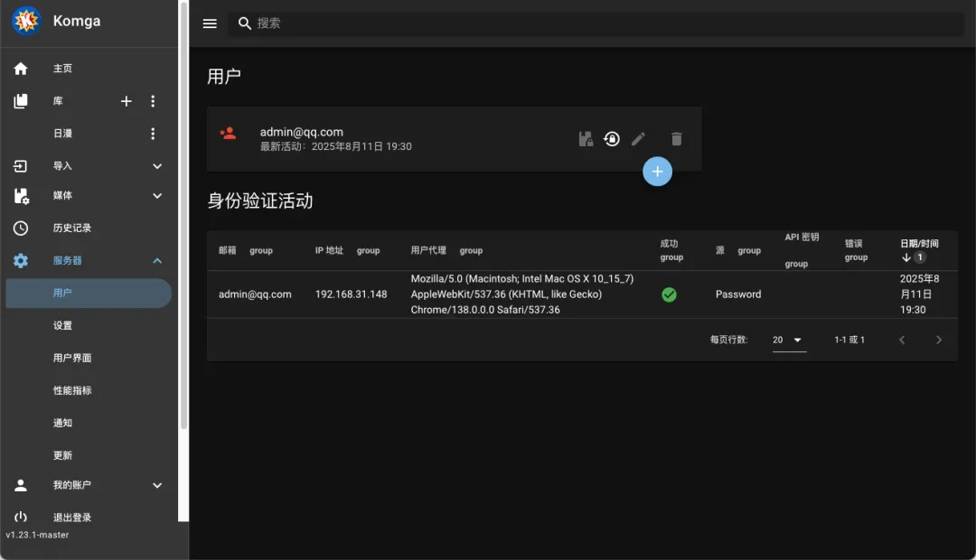Viewport: 976px width, 560px height.
Task: Click the 我的账户 person icon
Action: pyautogui.click(x=21, y=485)
